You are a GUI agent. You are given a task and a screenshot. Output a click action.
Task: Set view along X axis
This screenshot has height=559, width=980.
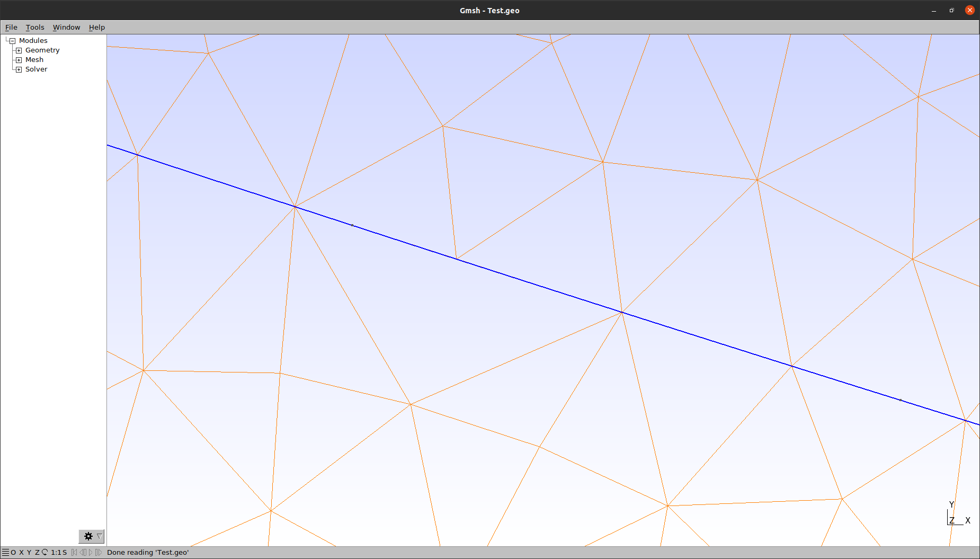coord(21,552)
